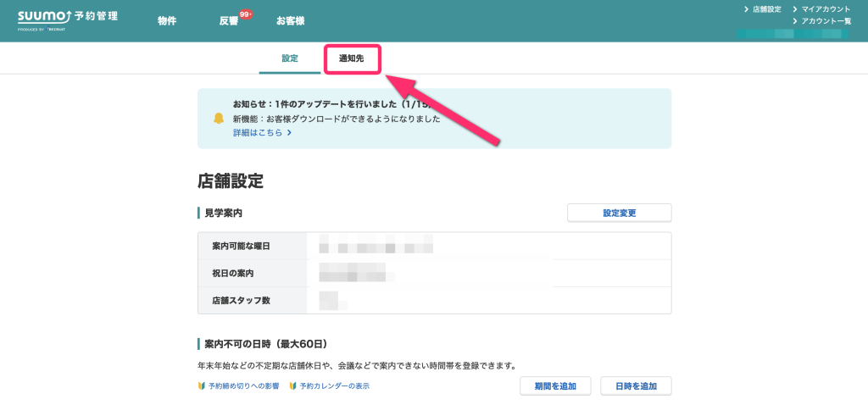868x405 pixels.
Task: Click the 日時を追加 button
Action: click(636, 386)
